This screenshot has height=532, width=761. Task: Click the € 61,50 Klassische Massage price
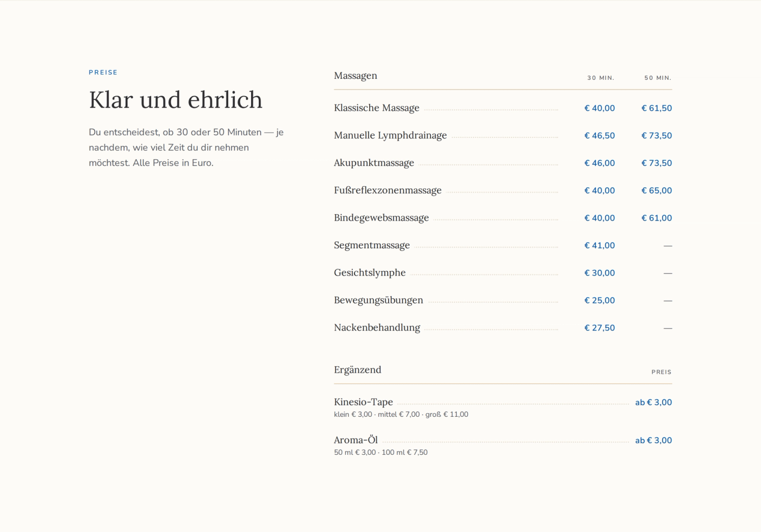click(657, 108)
